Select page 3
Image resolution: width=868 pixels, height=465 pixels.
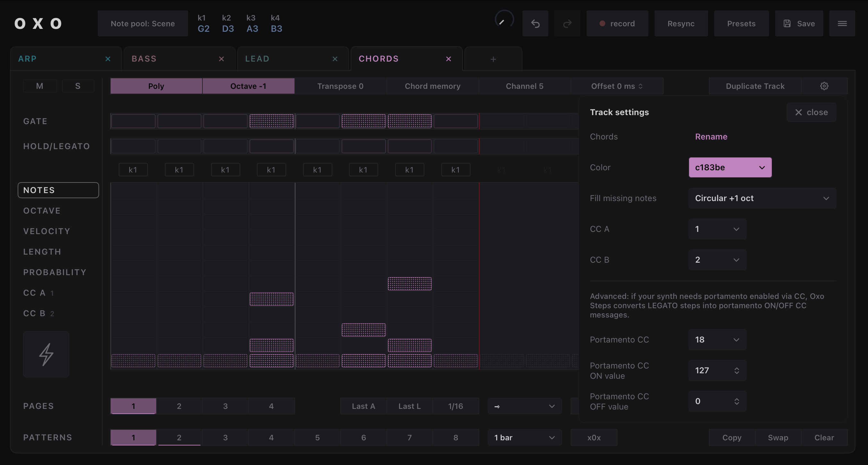(226, 406)
